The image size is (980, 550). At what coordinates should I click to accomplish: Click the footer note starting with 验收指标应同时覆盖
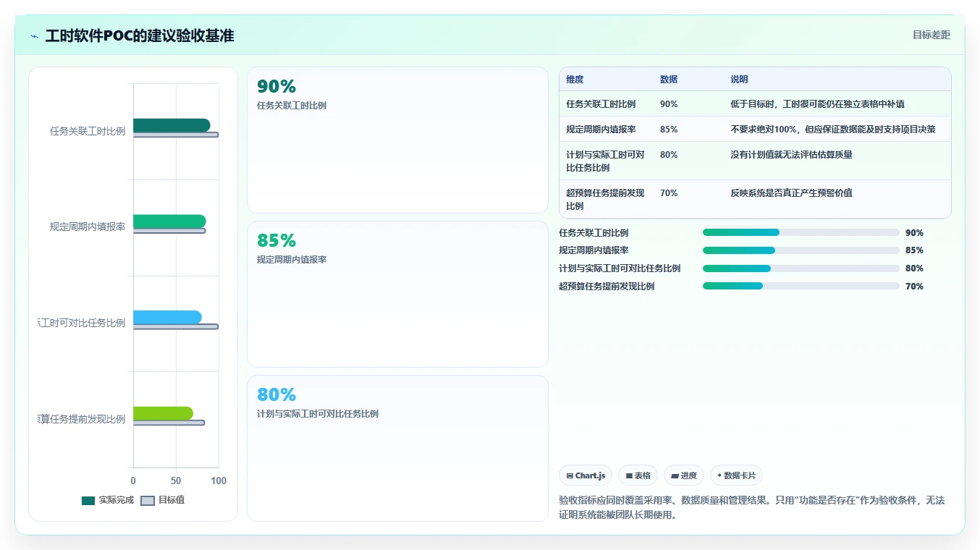[x=751, y=507]
